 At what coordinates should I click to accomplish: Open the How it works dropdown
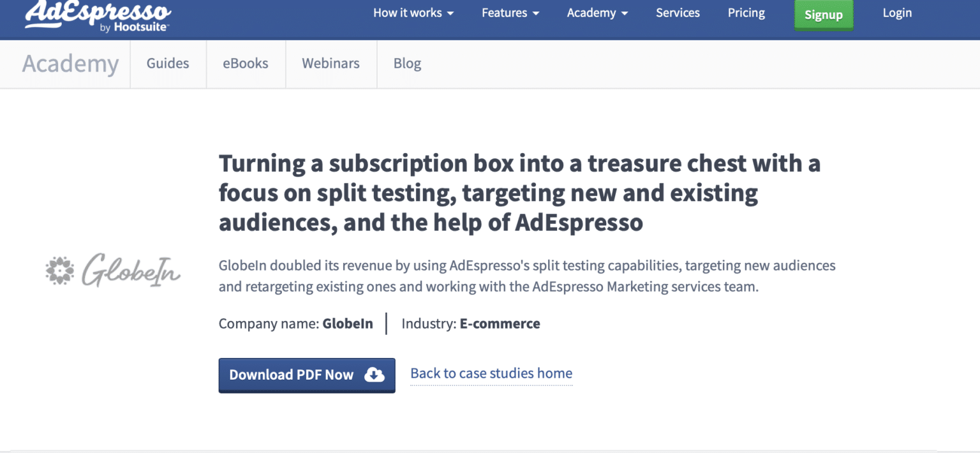[x=413, y=13]
